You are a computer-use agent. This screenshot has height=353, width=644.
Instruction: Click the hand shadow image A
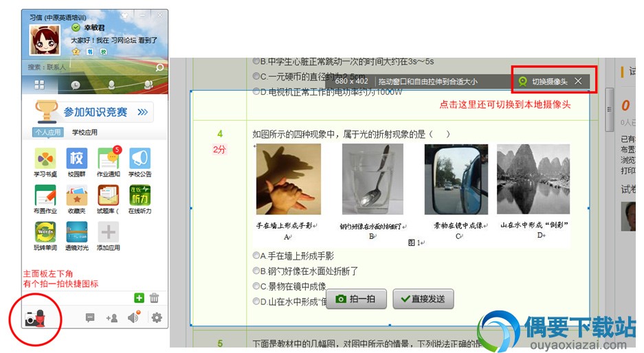tap(288, 179)
